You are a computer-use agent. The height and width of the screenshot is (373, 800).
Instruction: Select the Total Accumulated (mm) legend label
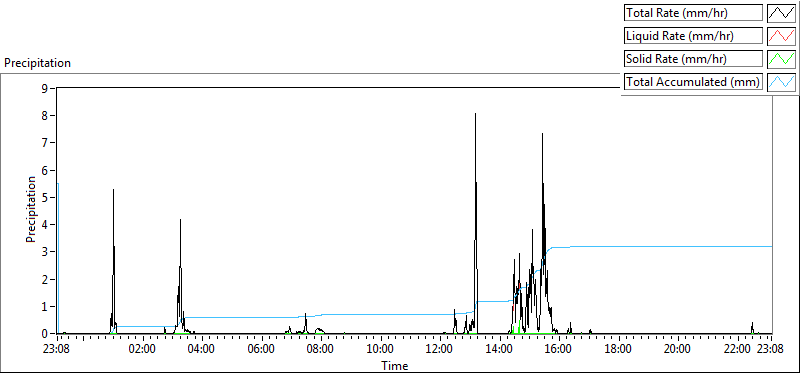click(693, 82)
